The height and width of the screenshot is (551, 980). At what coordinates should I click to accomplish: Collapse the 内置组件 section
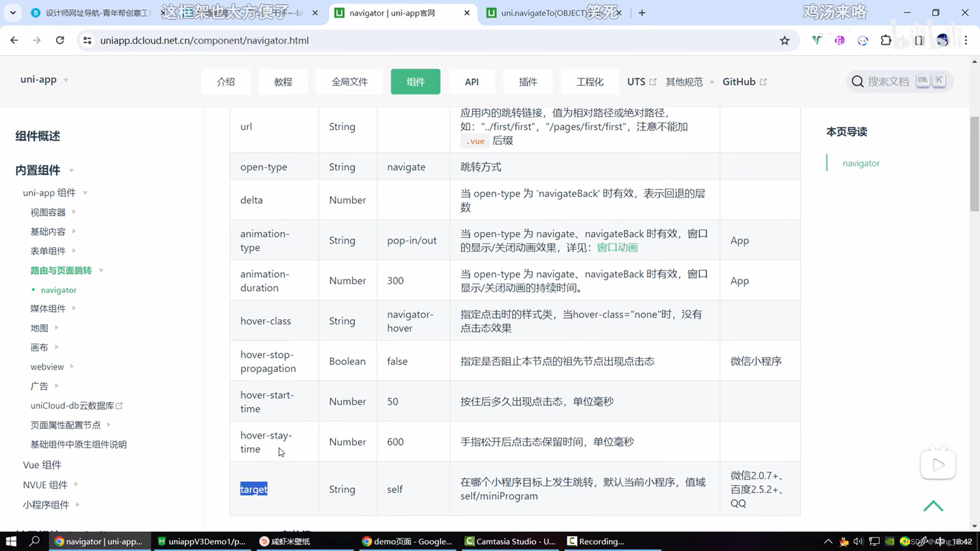click(x=44, y=170)
